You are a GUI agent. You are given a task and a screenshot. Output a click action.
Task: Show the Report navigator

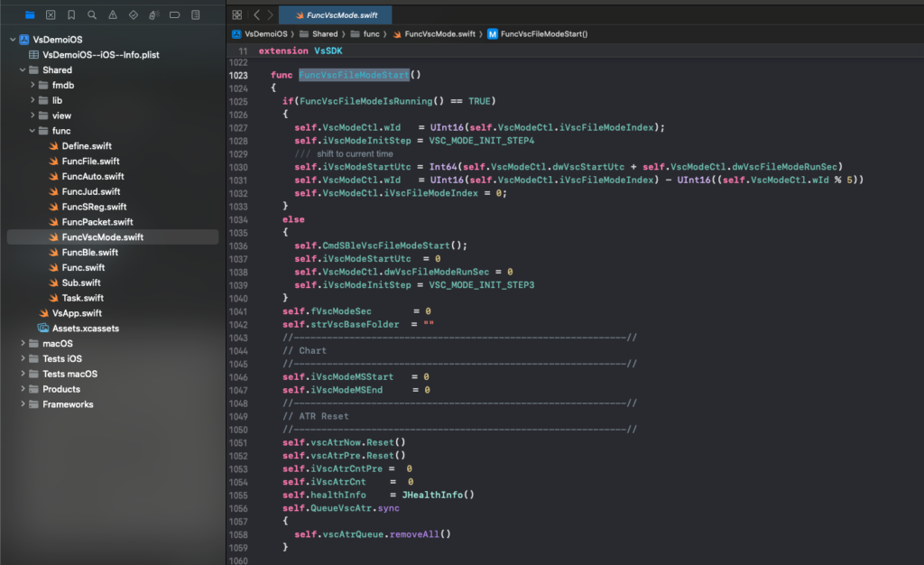coord(196,15)
